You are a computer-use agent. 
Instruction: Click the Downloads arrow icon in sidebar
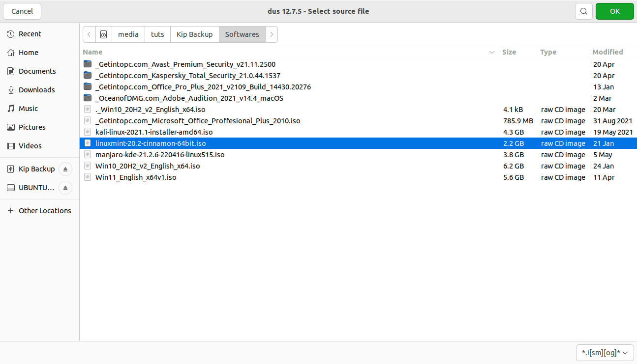10,90
